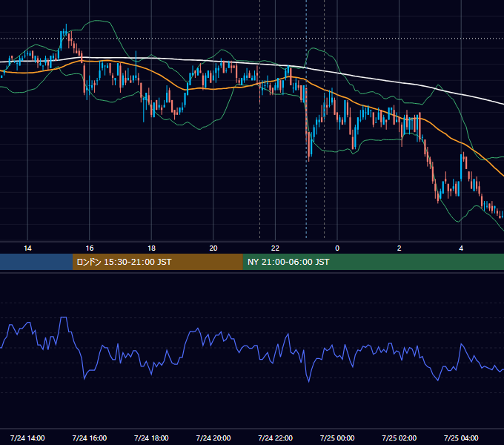This screenshot has width=504, height=445.
Task: Click the hour label 0 under the price chart
Action: coord(337,248)
